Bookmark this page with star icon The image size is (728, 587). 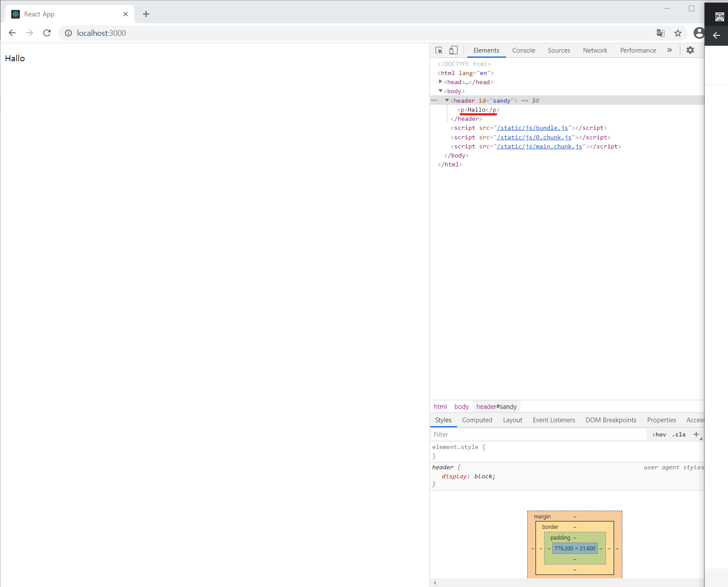(x=678, y=33)
